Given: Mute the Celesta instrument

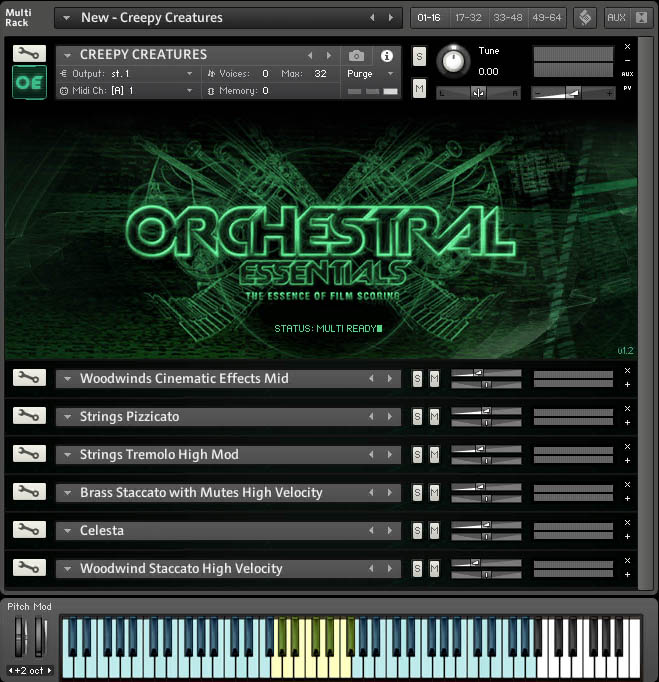Looking at the screenshot, I should 434,530.
